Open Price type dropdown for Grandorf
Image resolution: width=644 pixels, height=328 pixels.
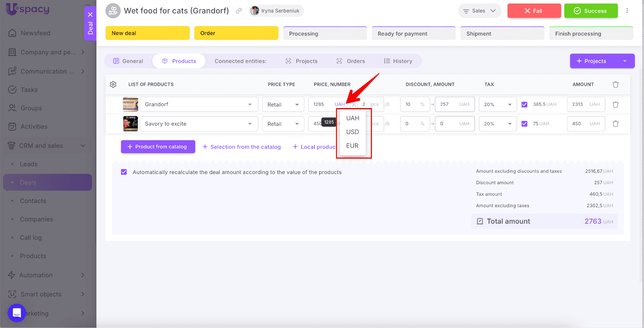pos(283,105)
